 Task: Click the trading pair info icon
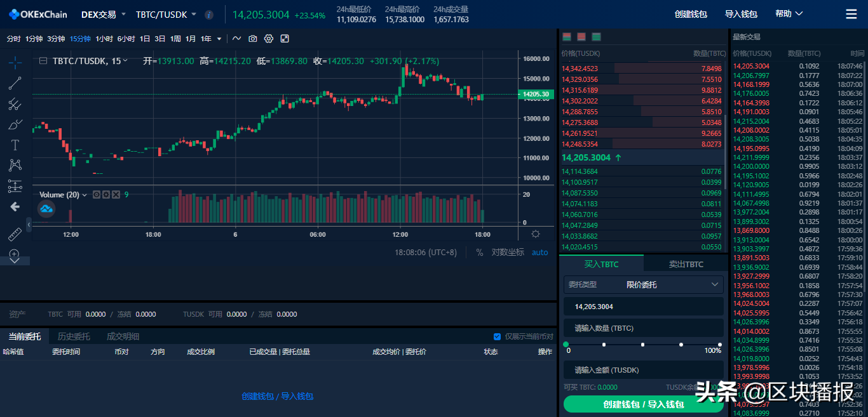[208, 15]
